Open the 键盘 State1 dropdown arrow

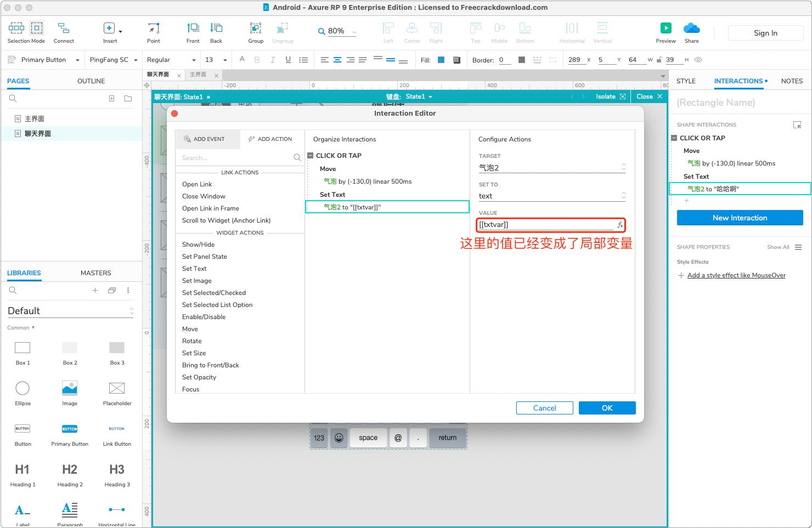[x=431, y=97]
